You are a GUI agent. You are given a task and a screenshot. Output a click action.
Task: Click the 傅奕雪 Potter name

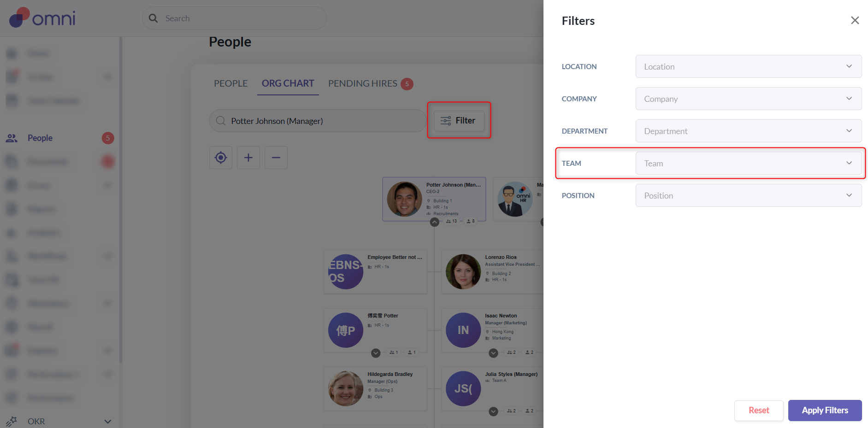click(383, 316)
